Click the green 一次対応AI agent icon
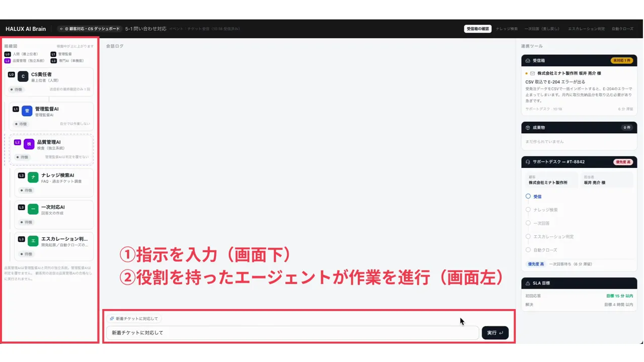The height and width of the screenshot is (362, 644). (33, 209)
